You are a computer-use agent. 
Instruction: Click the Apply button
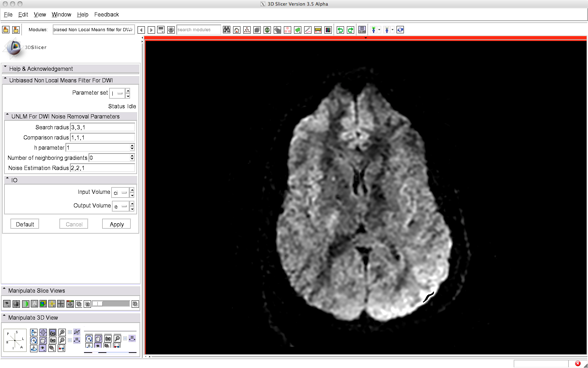[117, 224]
